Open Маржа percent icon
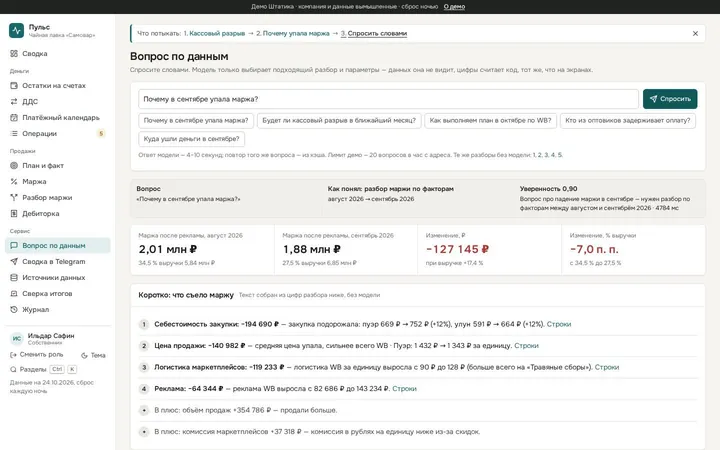Screen dimensions: 720x450 pyautogui.click(x=14, y=181)
